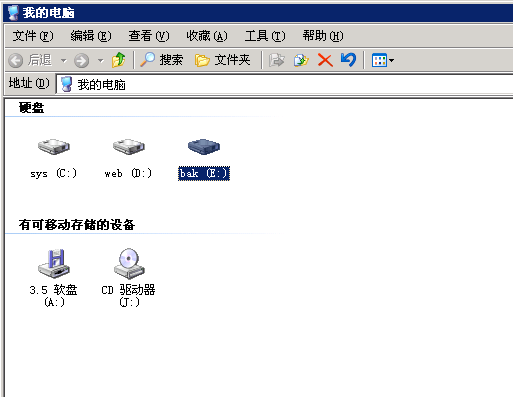The image size is (513, 397).
Task: Open the Views dropdown button
Action: [x=383, y=60]
